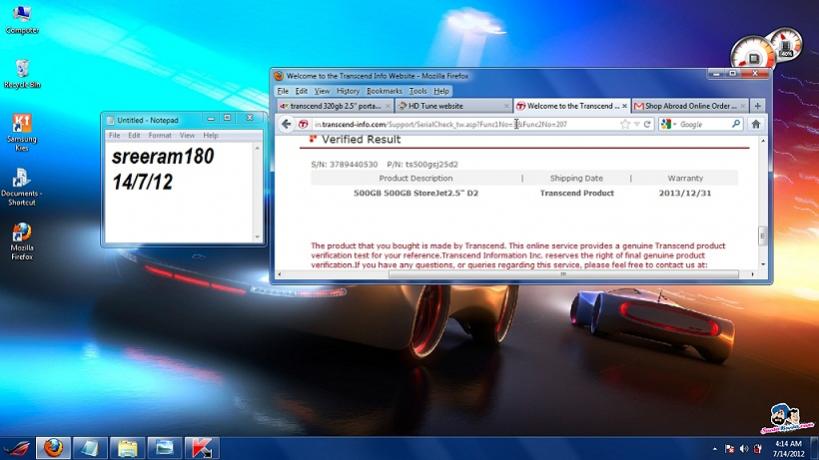
Task: Click the power tray icon
Action: click(x=758, y=449)
